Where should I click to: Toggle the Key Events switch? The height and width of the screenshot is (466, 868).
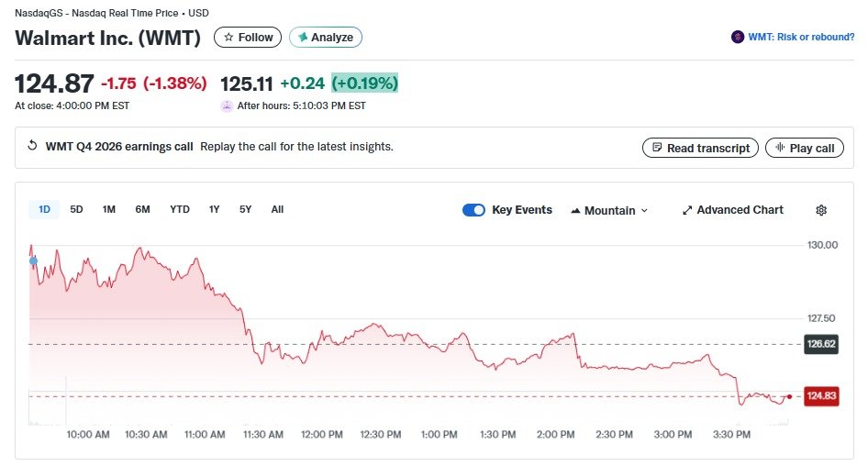[473, 210]
